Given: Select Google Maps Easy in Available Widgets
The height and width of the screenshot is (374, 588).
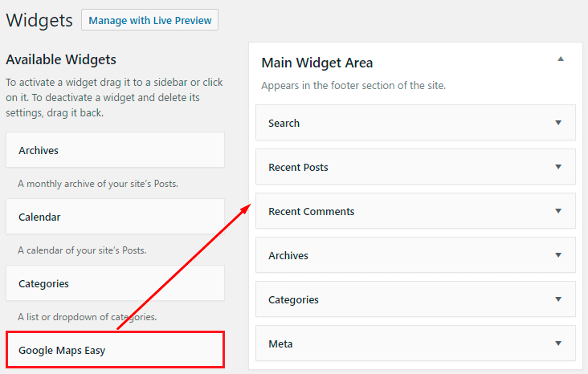Looking at the screenshot, I should click(115, 350).
